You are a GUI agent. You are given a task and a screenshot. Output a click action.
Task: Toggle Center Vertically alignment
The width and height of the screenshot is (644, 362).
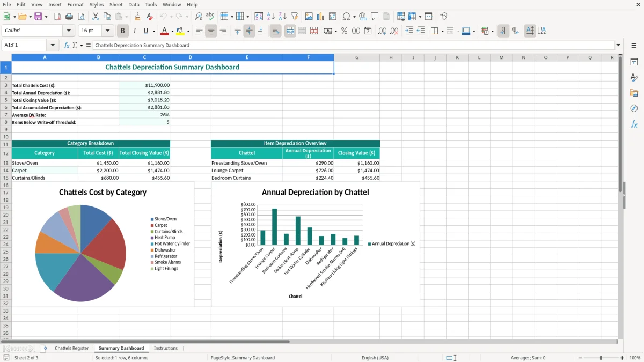[x=249, y=31]
